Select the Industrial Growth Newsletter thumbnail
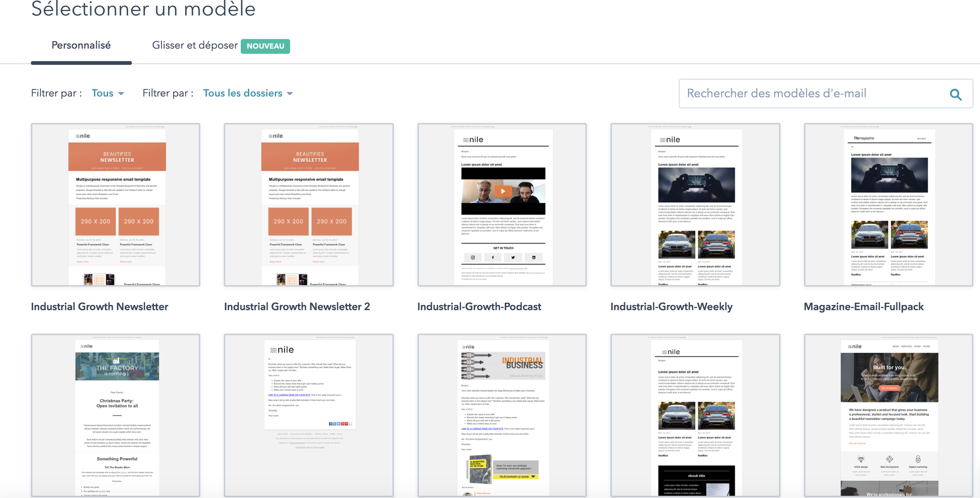Image resolution: width=980 pixels, height=498 pixels. tap(115, 204)
